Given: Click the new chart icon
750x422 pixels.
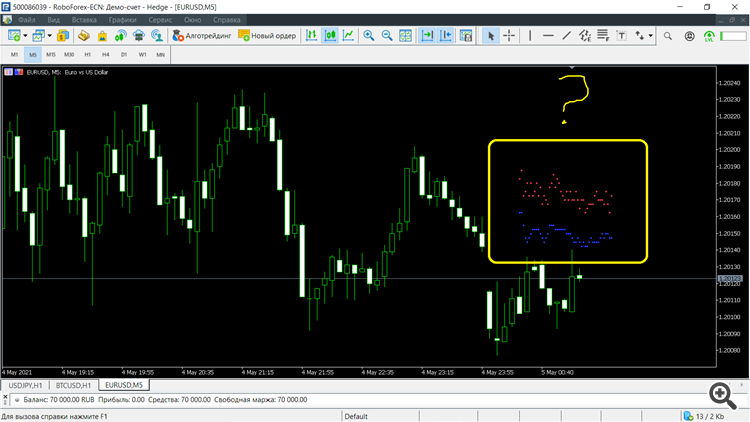Looking at the screenshot, I should coord(14,35).
